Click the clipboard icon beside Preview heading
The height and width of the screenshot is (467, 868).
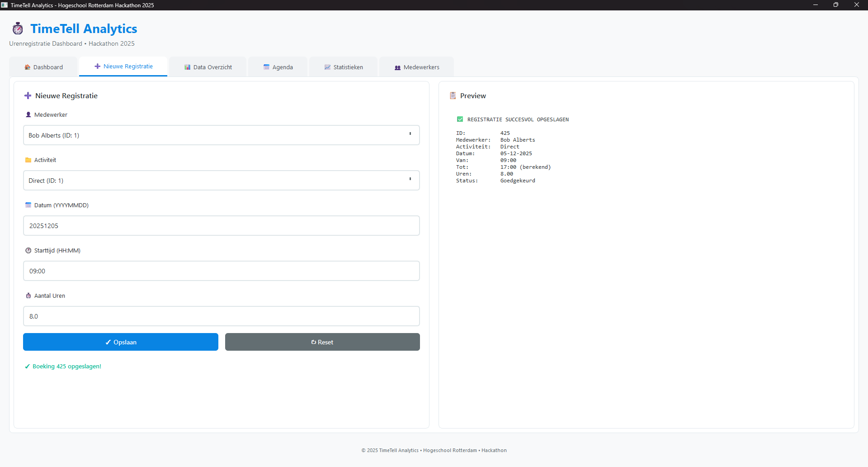[453, 95]
